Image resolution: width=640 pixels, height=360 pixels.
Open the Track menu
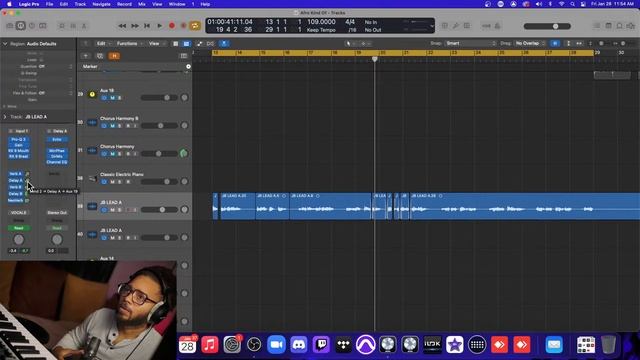80,4
